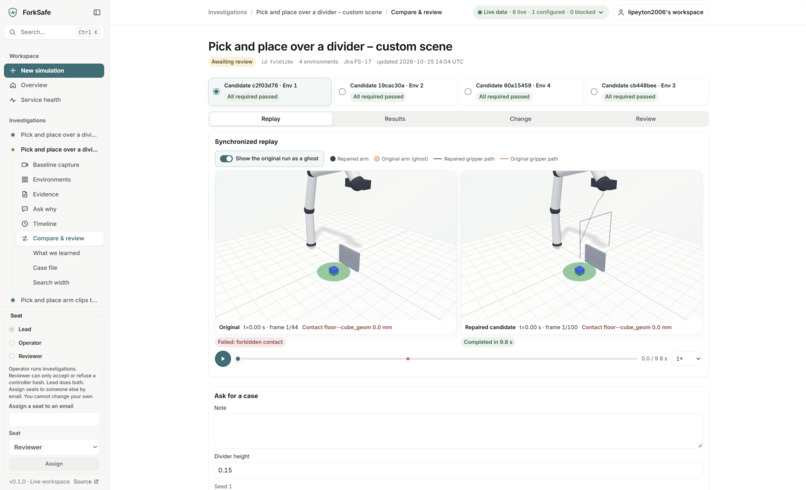
Task: Select Candidate 60a15459 Env 4 radio
Action: (x=468, y=92)
